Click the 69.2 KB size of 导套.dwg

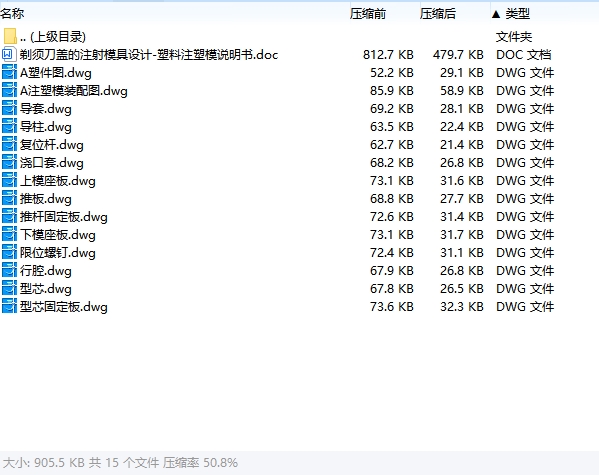pos(392,109)
